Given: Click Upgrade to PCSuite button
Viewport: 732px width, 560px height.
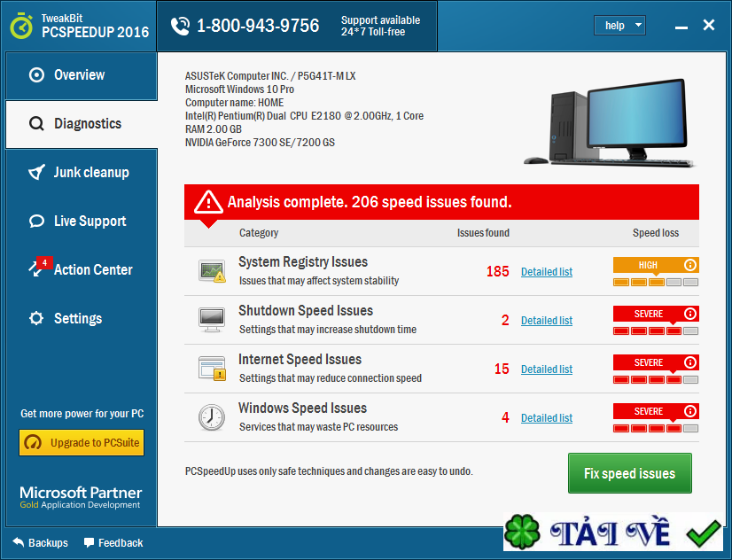Looking at the screenshot, I should click(x=82, y=442).
